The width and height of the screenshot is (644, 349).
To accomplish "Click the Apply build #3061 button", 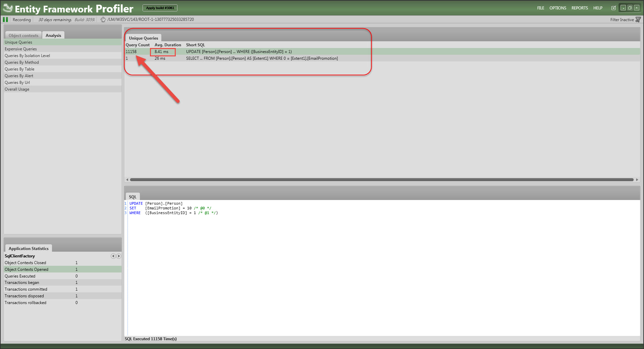I will click(160, 8).
